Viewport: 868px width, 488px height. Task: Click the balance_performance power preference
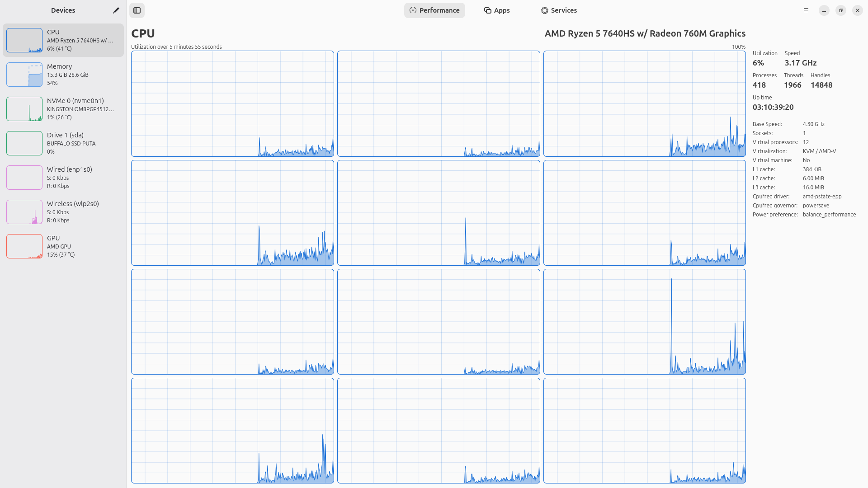tap(829, 215)
